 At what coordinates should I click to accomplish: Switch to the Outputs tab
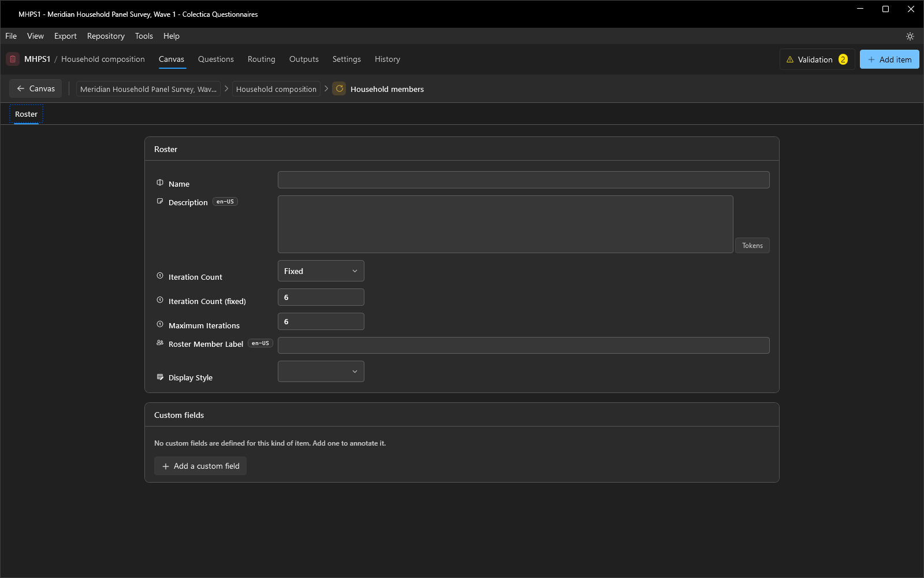click(304, 59)
